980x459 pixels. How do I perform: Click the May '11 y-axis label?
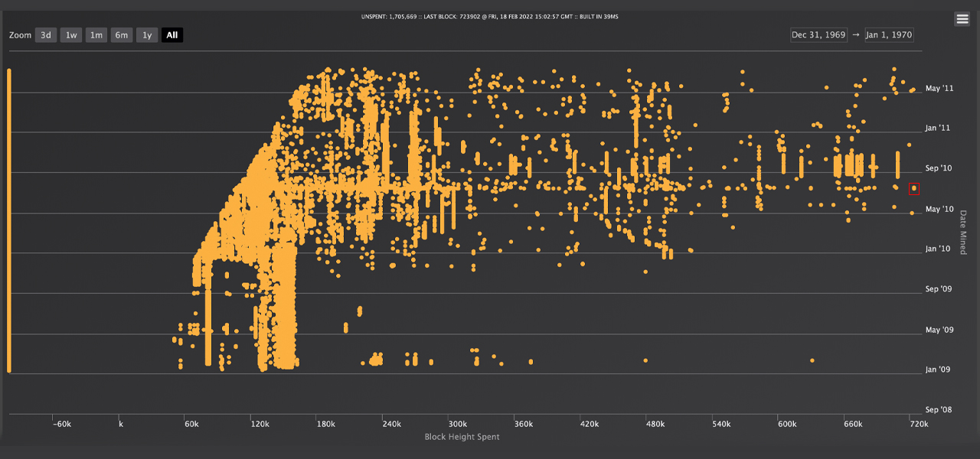point(939,89)
